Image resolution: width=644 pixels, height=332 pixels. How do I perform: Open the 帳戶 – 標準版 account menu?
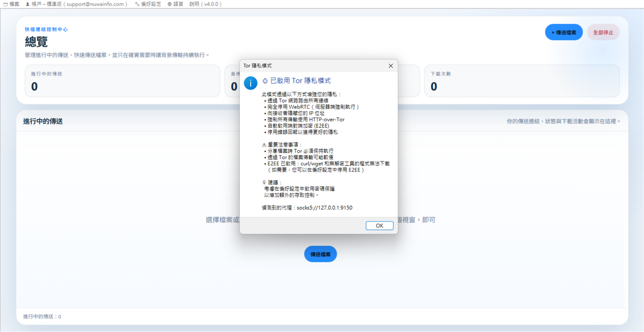tap(76, 4)
